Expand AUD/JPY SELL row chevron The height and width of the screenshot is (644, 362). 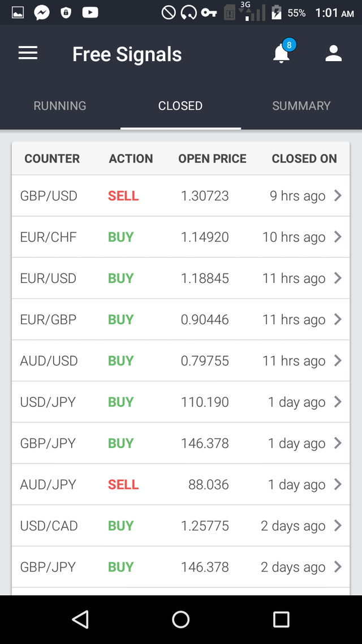click(x=338, y=484)
